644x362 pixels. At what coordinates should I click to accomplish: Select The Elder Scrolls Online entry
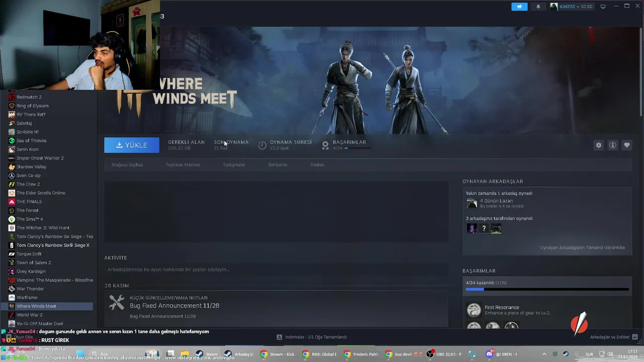(41, 193)
